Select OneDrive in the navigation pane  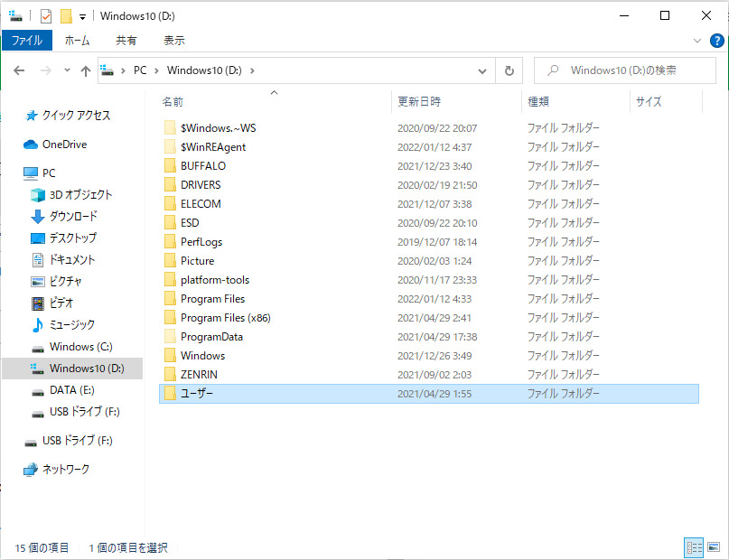[x=64, y=145]
